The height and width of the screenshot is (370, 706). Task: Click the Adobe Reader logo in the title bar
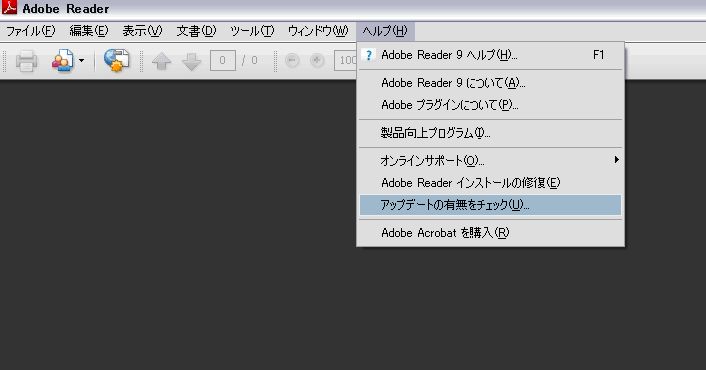click(x=9, y=8)
